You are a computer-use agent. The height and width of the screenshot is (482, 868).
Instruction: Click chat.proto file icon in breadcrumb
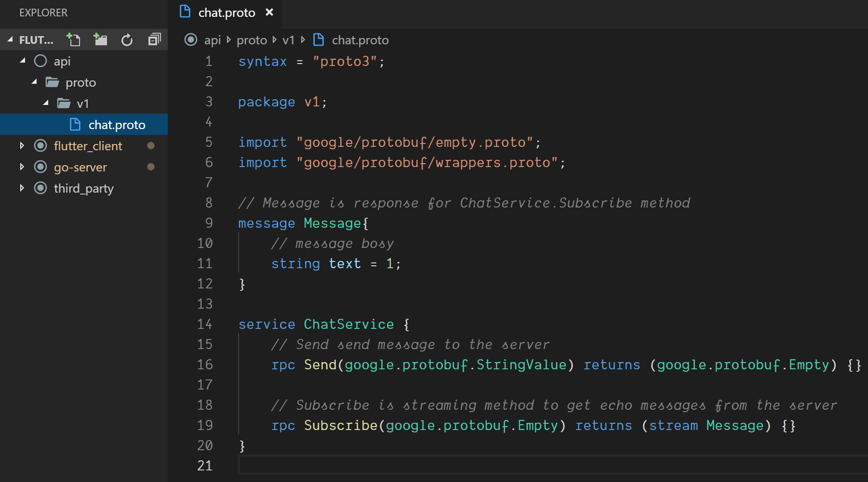click(x=319, y=39)
